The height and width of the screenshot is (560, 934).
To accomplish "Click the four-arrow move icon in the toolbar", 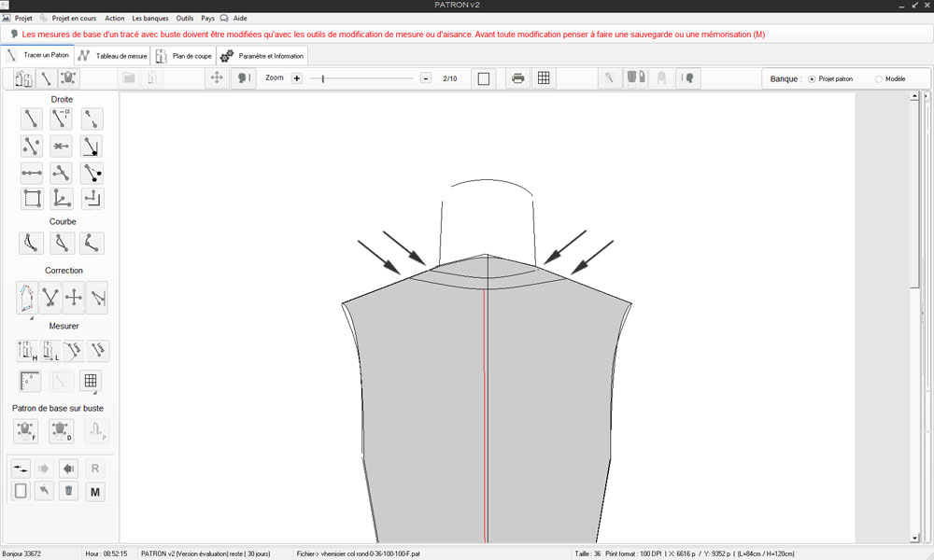I will [x=217, y=78].
